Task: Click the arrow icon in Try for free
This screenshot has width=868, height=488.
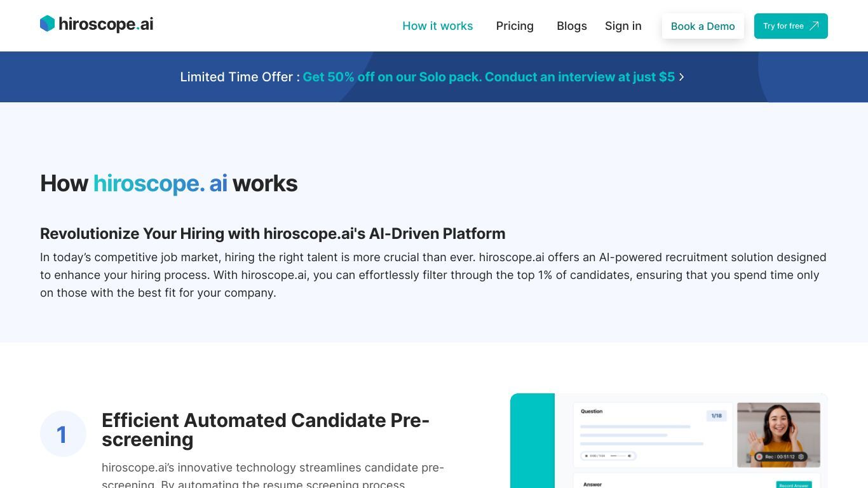Action: (x=814, y=26)
